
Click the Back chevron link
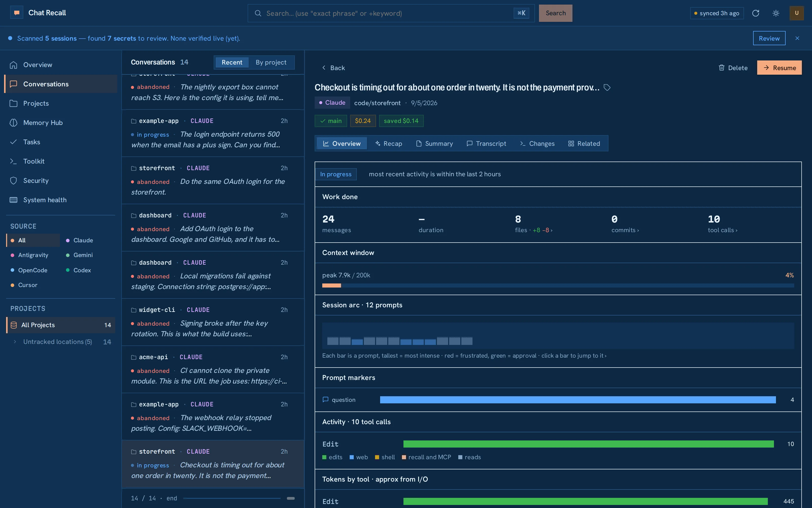point(333,68)
